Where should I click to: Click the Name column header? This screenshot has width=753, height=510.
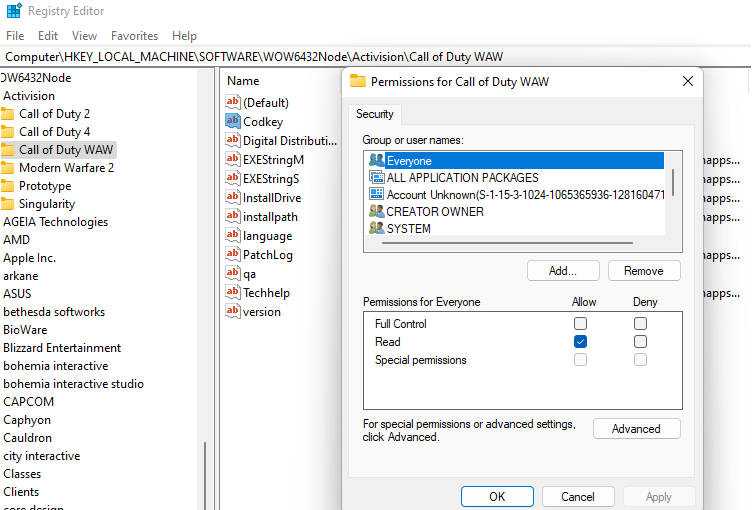pyautogui.click(x=243, y=81)
